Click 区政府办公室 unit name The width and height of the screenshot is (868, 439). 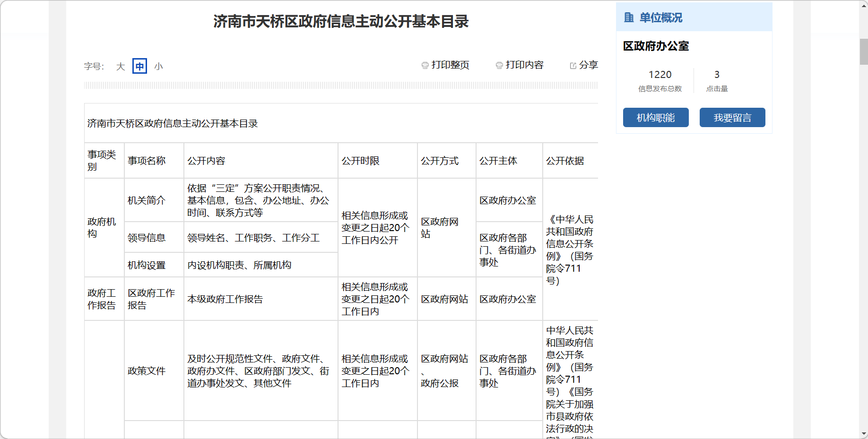[x=656, y=46]
